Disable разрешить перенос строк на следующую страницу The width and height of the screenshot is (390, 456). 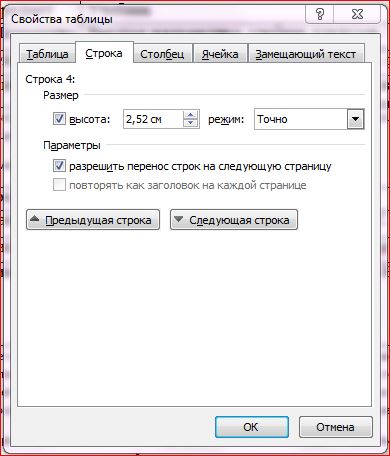(x=59, y=166)
